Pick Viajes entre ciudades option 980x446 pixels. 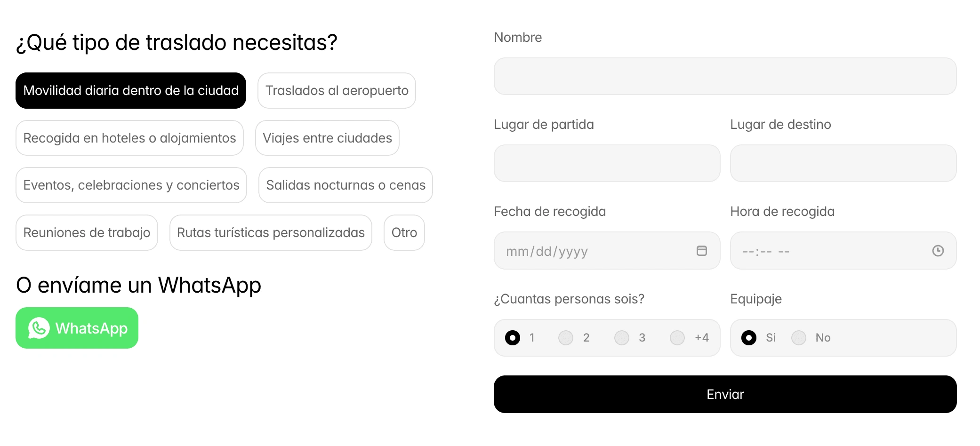(x=327, y=138)
